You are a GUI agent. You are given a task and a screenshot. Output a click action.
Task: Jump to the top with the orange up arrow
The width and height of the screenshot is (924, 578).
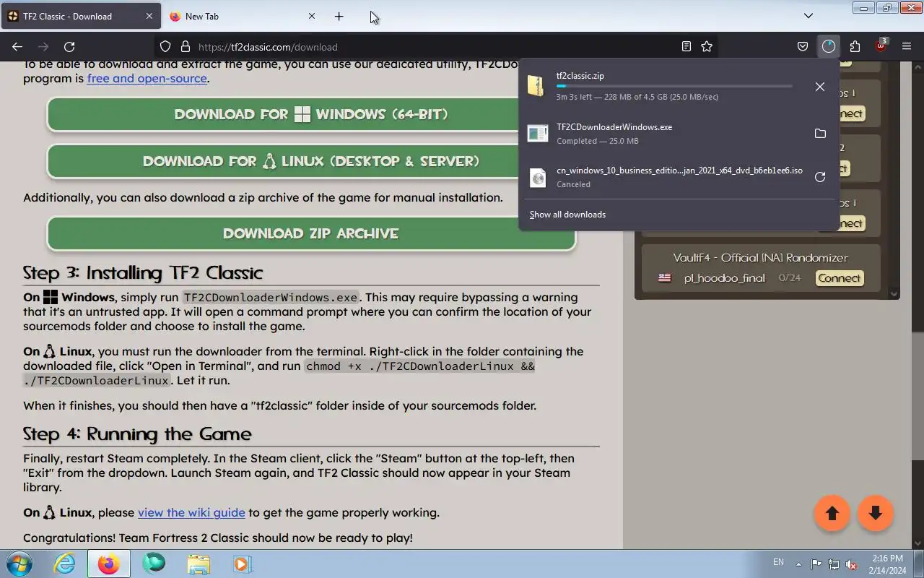[832, 513]
